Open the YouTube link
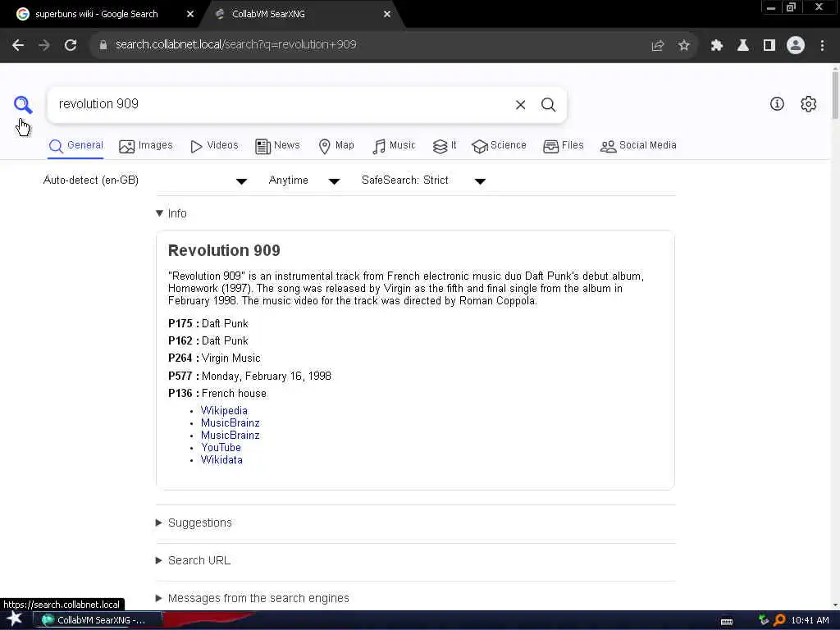 click(x=221, y=447)
